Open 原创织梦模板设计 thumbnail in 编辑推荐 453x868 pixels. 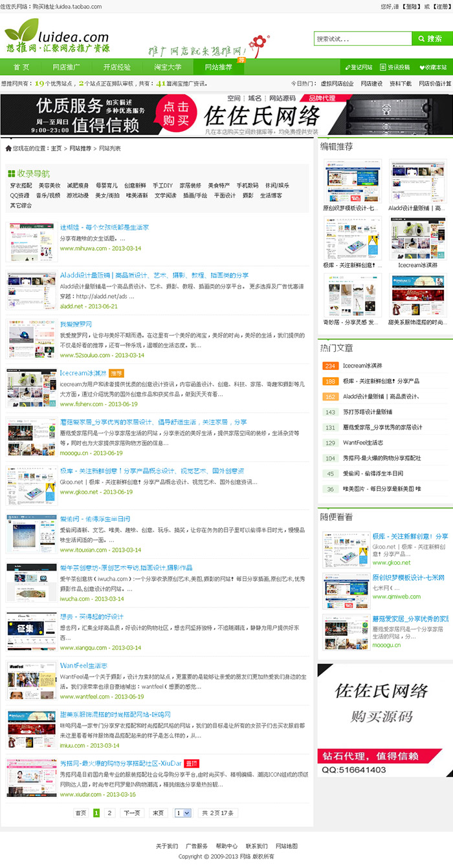353,181
